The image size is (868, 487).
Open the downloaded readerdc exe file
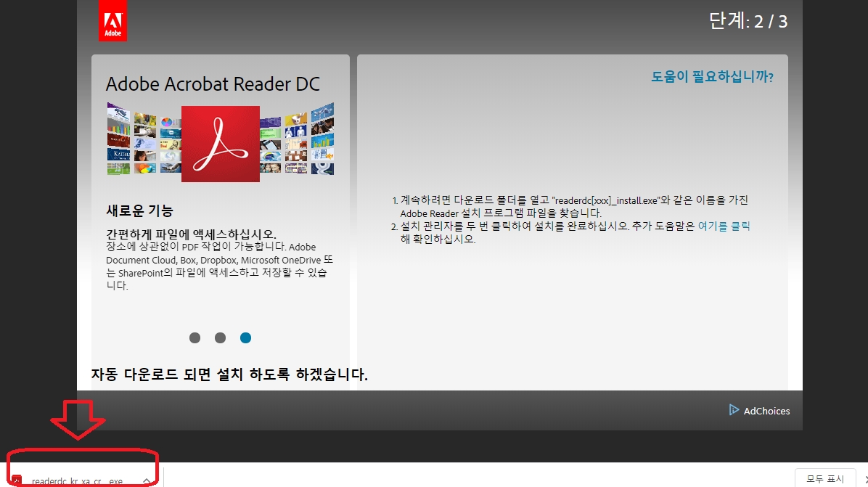click(x=77, y=481)
